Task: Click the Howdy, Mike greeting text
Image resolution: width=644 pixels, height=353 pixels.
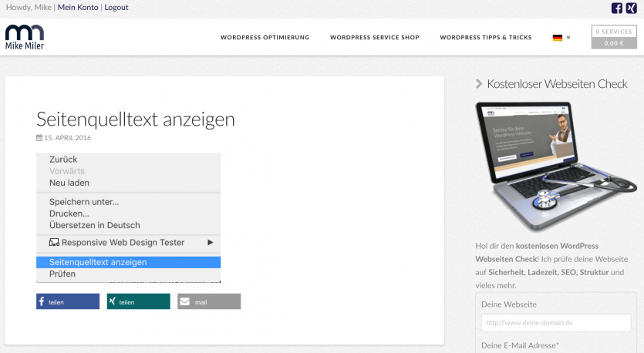Action: pyautogui.click(x=29, y=8)
